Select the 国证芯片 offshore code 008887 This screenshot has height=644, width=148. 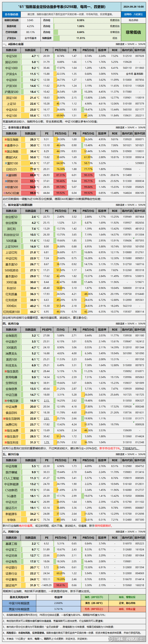coord(140,508)
